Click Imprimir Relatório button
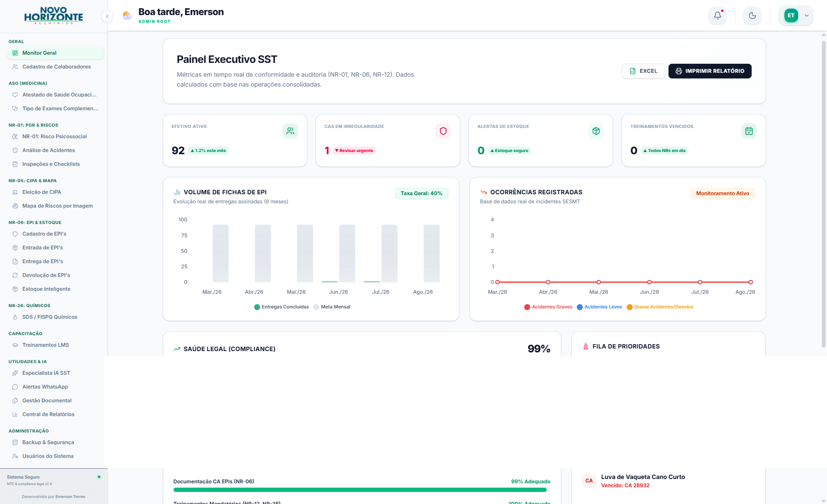 [710, 71]
